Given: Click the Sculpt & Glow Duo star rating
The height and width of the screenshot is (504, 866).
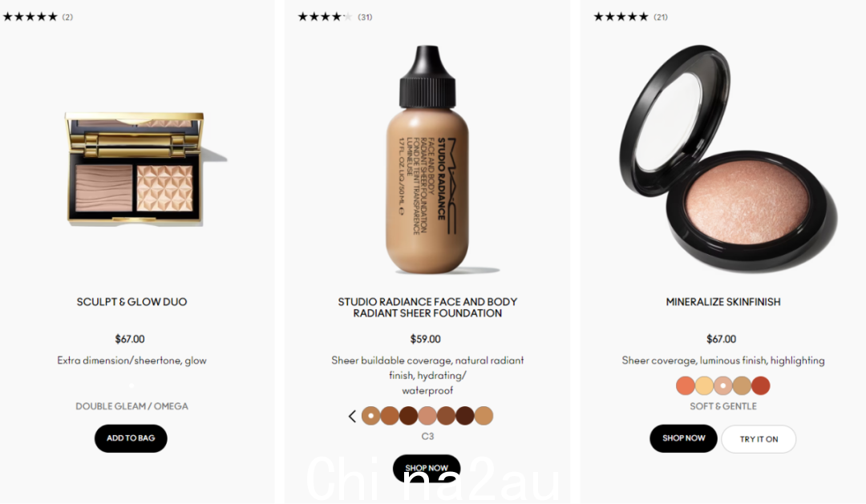Looking at the screenshot, I should [38, 17].
